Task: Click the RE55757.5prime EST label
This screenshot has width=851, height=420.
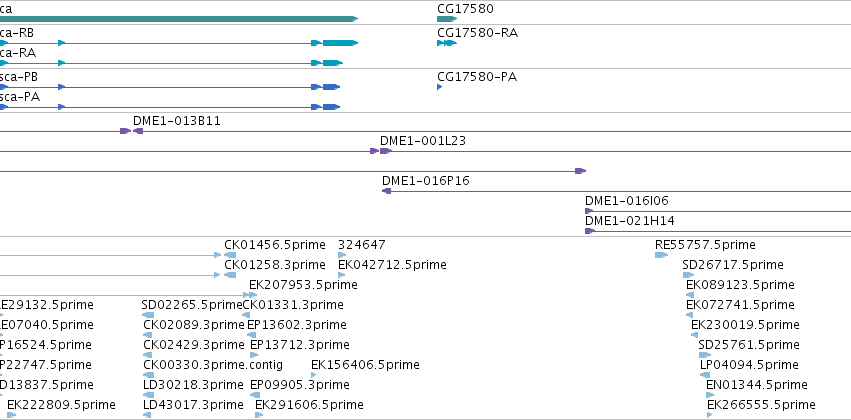Action: tap(705, 245)
